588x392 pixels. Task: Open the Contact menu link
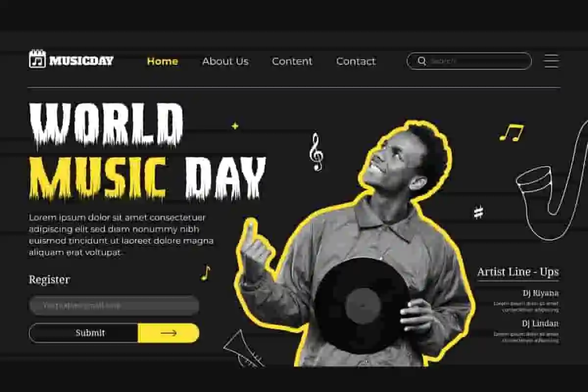point(356,61)
